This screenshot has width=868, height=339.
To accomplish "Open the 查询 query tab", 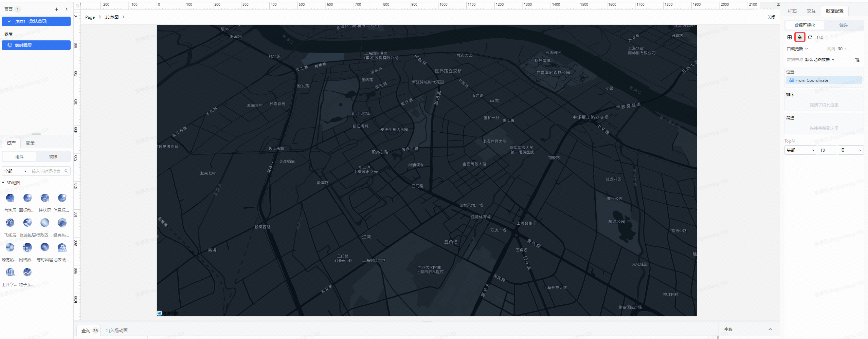I will [x=90, y=331].
